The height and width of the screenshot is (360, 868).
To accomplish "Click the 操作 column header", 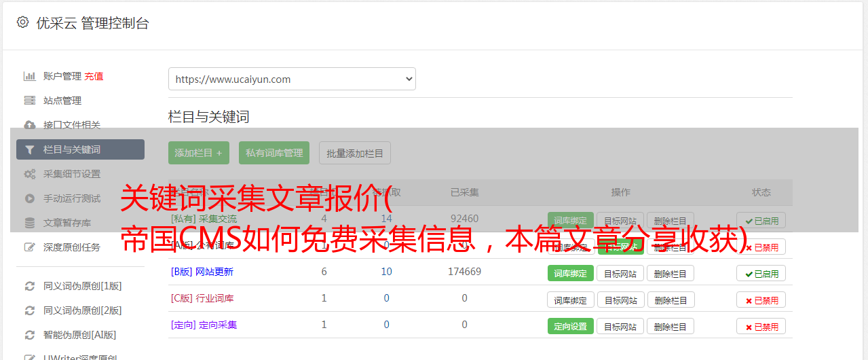I will (620, 192).
